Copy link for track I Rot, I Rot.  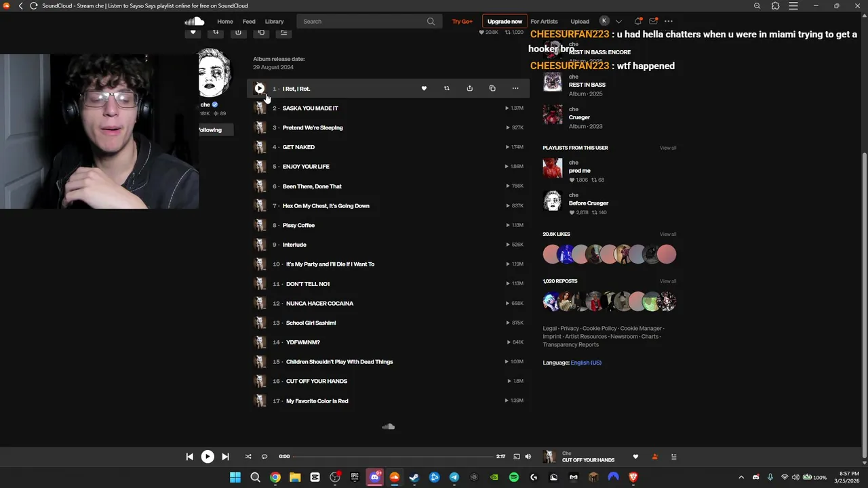coord(492,88)
